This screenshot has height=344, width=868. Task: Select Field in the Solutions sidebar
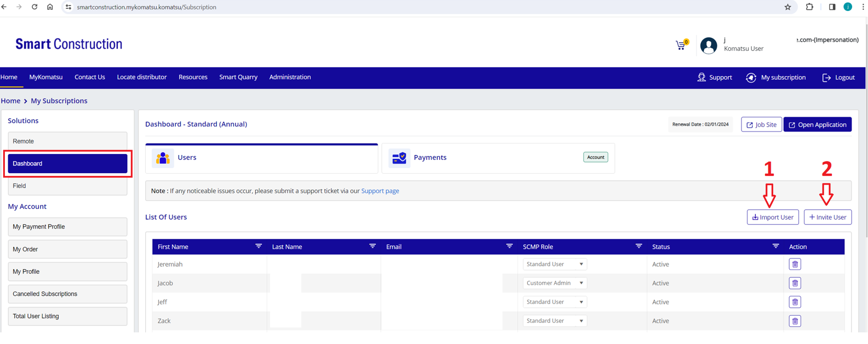[67, 186]
